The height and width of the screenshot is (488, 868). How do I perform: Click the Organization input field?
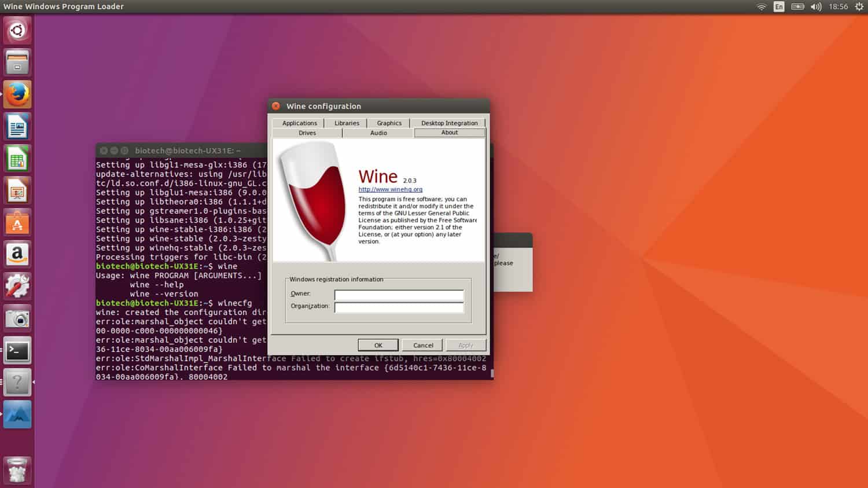pyautogui.click(x=399, y=307)
